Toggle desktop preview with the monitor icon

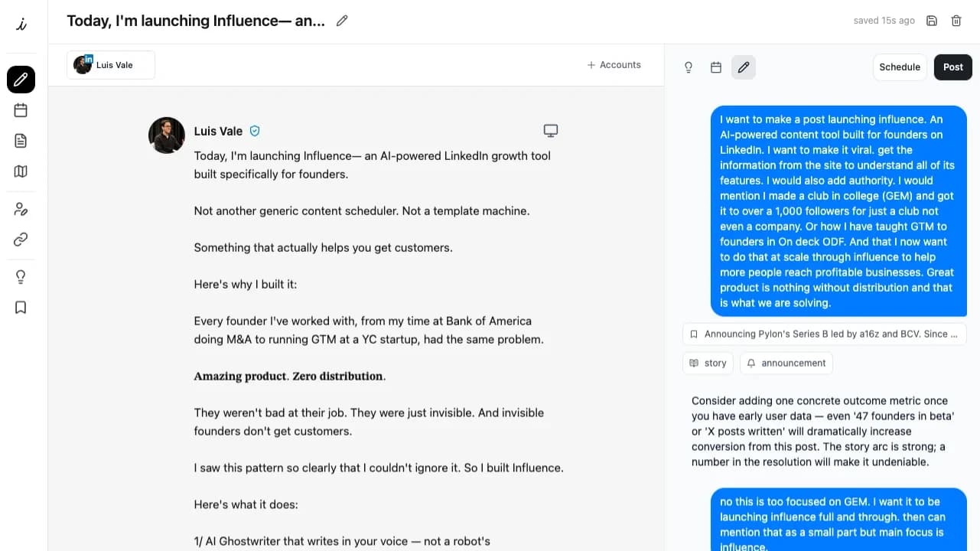[550, 131]
